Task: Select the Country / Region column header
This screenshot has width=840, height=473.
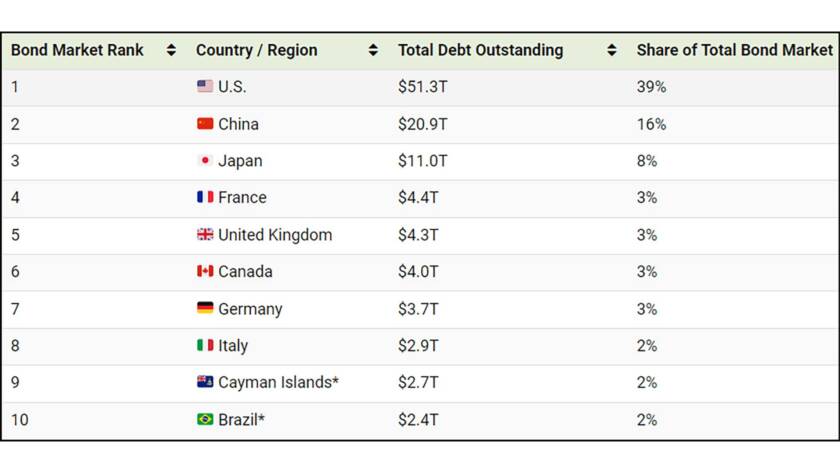Action: pyautogui.click(x=257, y=50)
